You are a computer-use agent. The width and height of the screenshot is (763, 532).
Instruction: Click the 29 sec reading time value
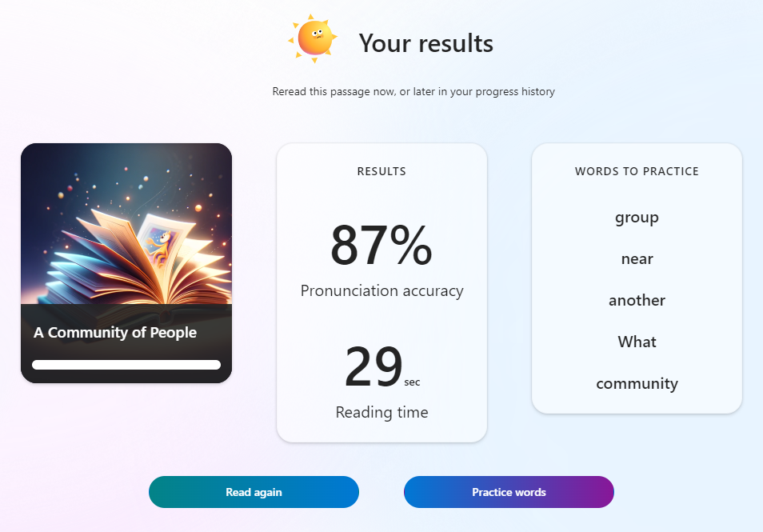point(381,366)
